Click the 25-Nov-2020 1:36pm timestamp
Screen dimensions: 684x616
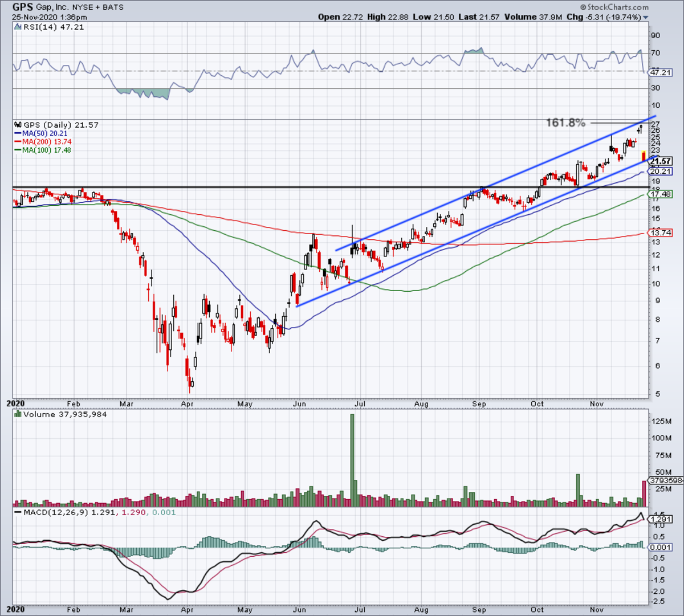pos(48,17)
